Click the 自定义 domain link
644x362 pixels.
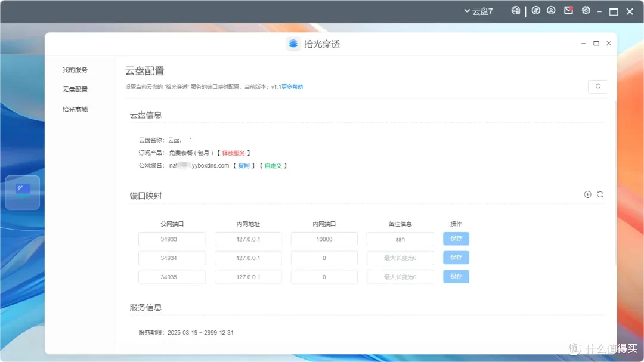[273, 166]
